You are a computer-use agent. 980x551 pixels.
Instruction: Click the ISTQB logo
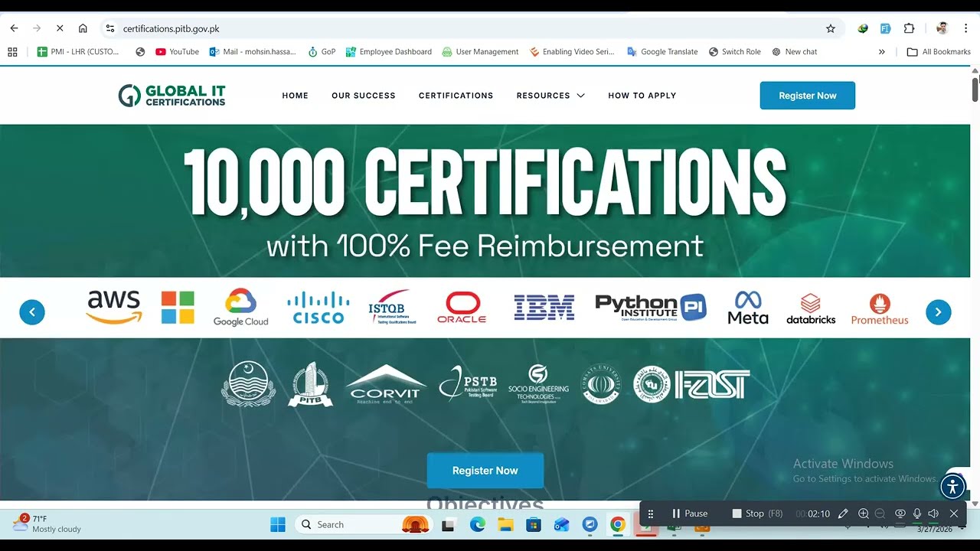point(393,308)
